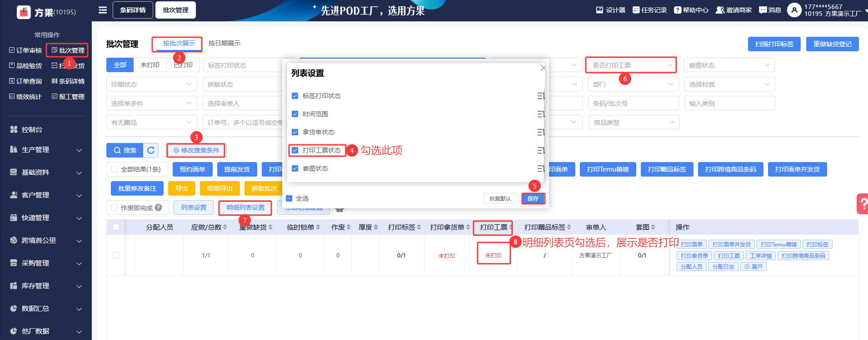
Task: Toggle the 全选 checkbox in the dialog footer
Action: [289, 198]
